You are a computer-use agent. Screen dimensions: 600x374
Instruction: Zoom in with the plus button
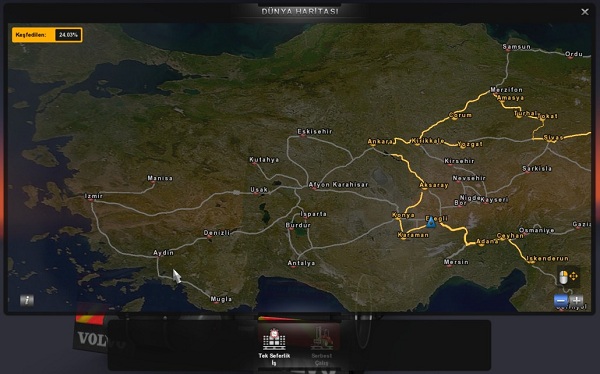(x=576, y=301)
